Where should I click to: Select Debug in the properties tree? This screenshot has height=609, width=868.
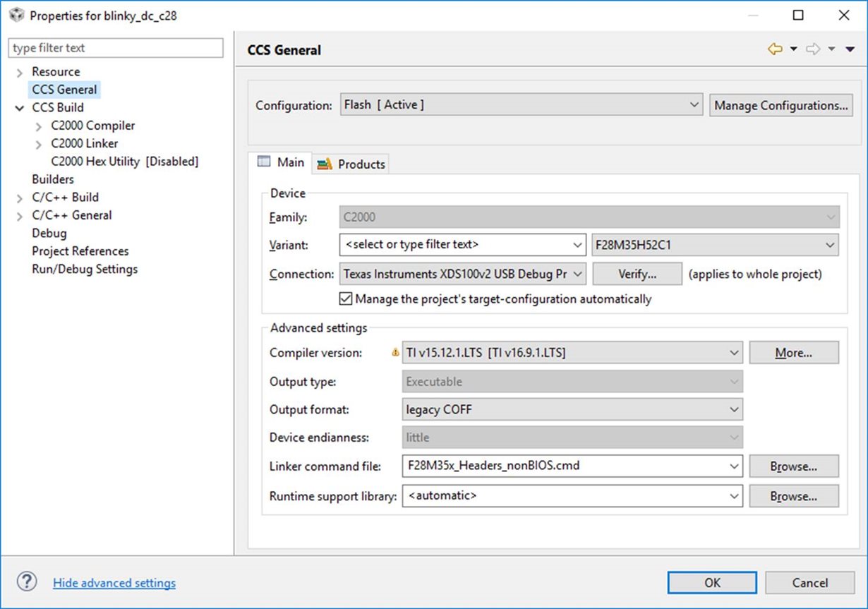point(49,234)
